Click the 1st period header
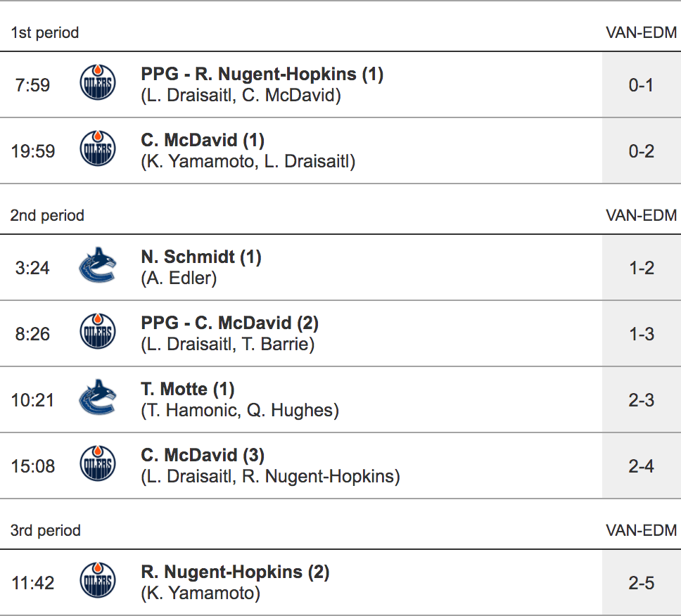 pos(45,33)
